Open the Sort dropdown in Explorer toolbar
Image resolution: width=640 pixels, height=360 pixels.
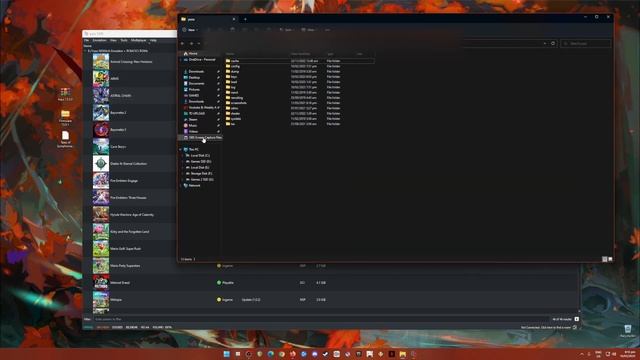pyautogui.click(x=287, y=30)
